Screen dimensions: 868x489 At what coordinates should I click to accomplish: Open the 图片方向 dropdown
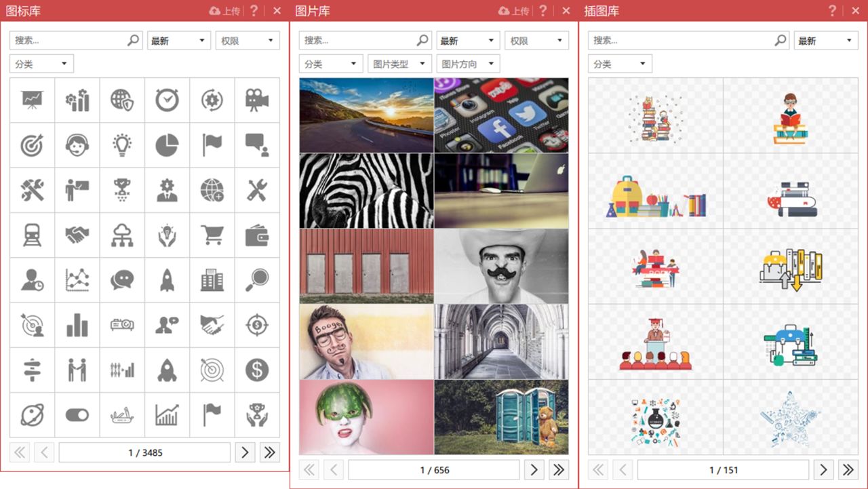pyautogui.click(x=468, y=64)
